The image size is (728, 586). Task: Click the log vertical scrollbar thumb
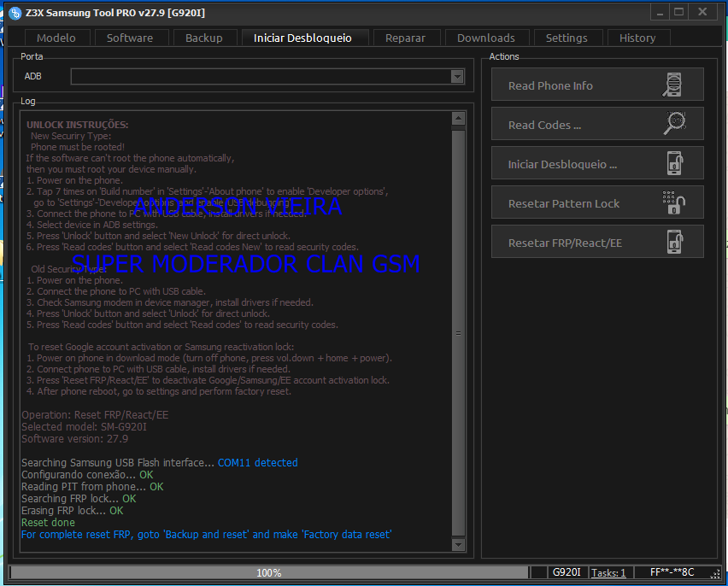[458, 333]
